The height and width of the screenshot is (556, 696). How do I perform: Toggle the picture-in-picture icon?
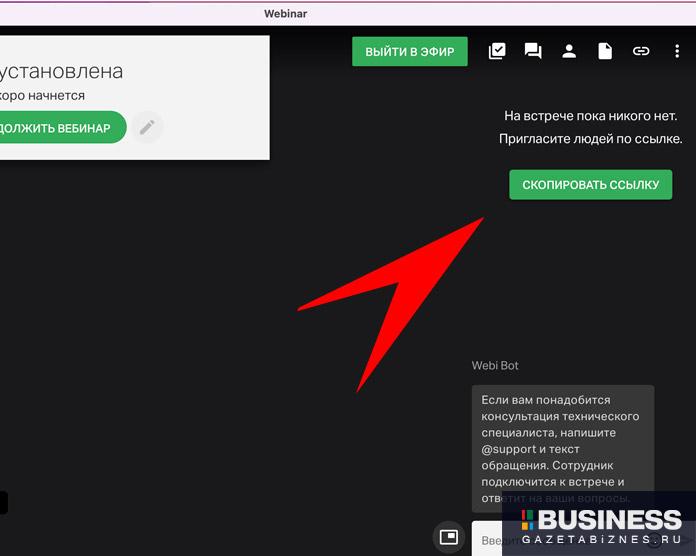click(x=449, y=537)
